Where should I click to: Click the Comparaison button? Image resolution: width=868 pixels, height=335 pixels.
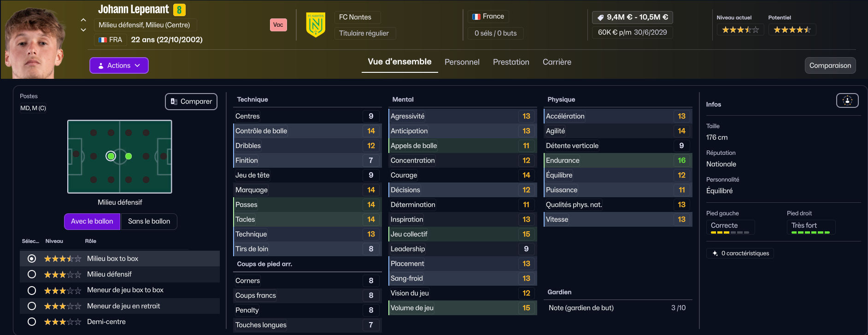[x=830, y=65]
